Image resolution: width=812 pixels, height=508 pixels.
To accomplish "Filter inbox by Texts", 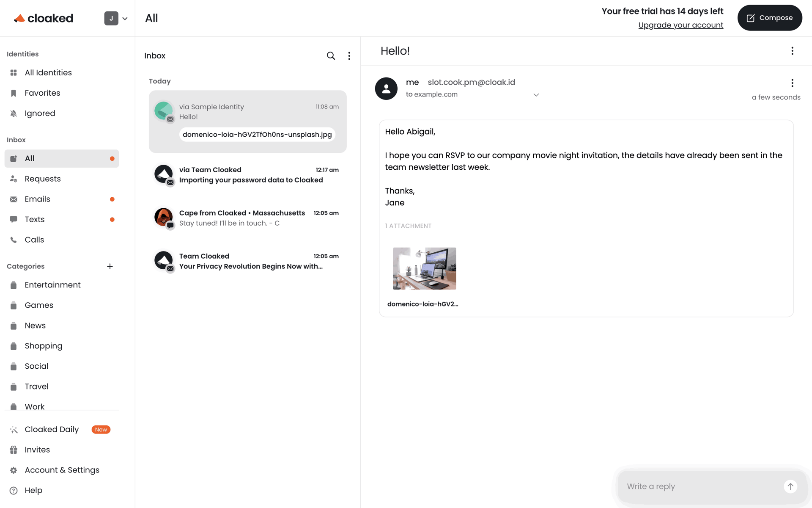I will (62, 220).
